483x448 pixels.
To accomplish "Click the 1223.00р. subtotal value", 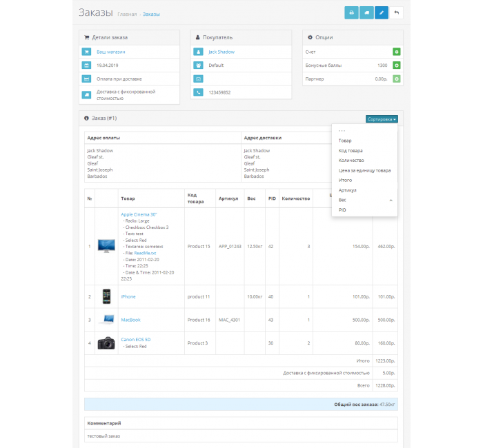I will (385, 360).
